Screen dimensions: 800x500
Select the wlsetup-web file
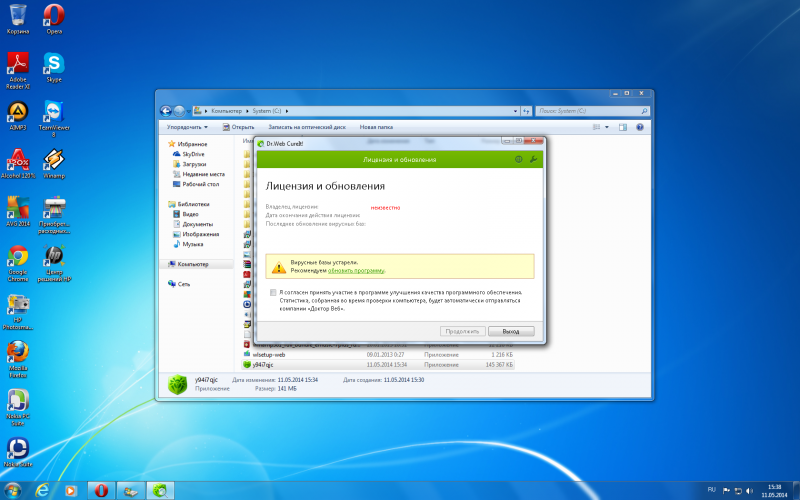pyautogui.click(x=378, y=355)
